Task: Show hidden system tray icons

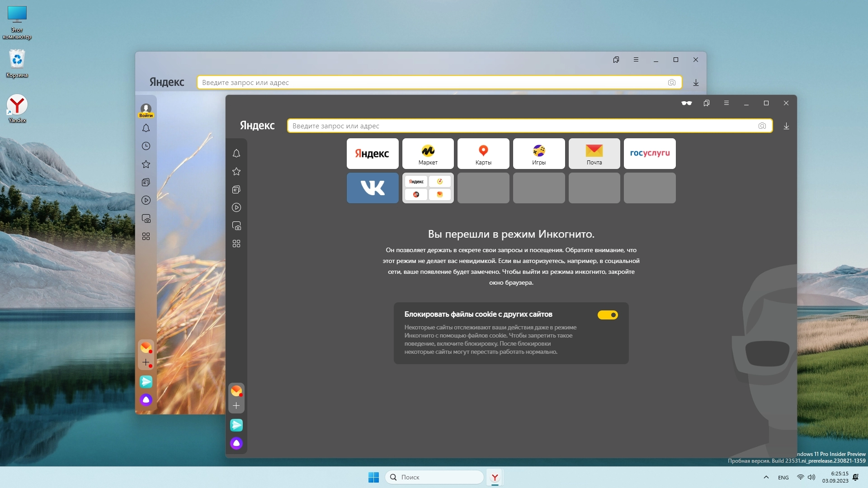Action: pos(766,477)
